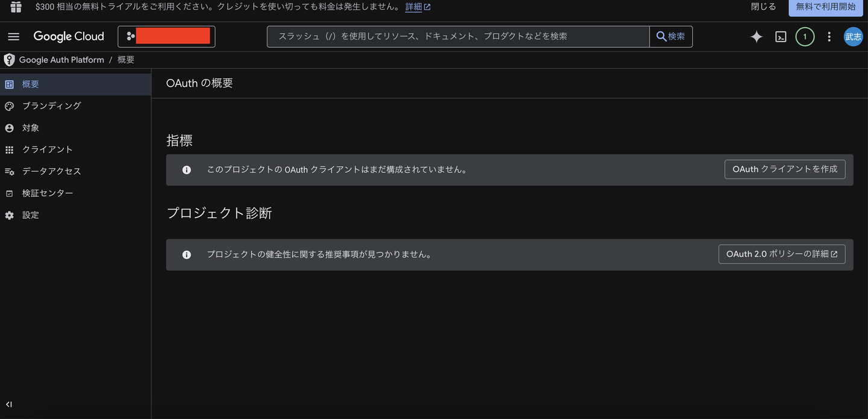Click the データアクセス list-settings icon
Image resolution: width=868 pixels, height=419 pixels.
[x=9, y=171]
